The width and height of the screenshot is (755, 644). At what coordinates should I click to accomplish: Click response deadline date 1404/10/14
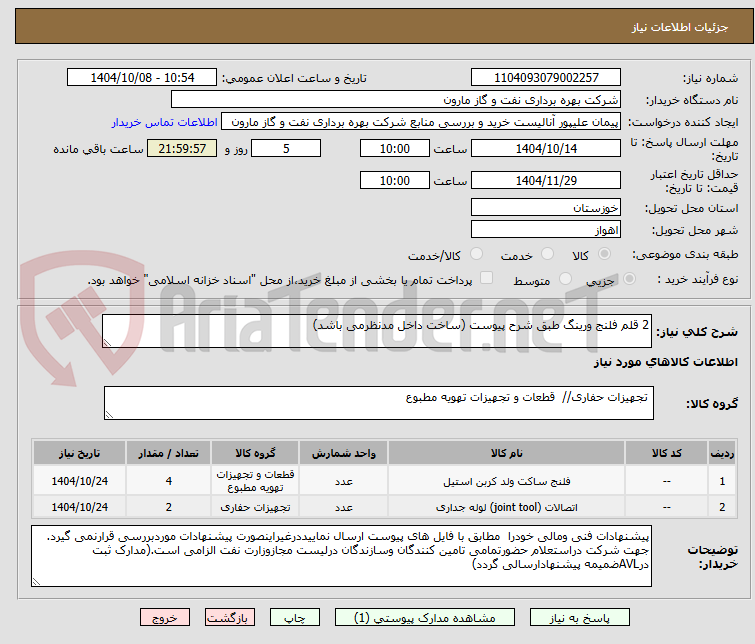point(546,148)
